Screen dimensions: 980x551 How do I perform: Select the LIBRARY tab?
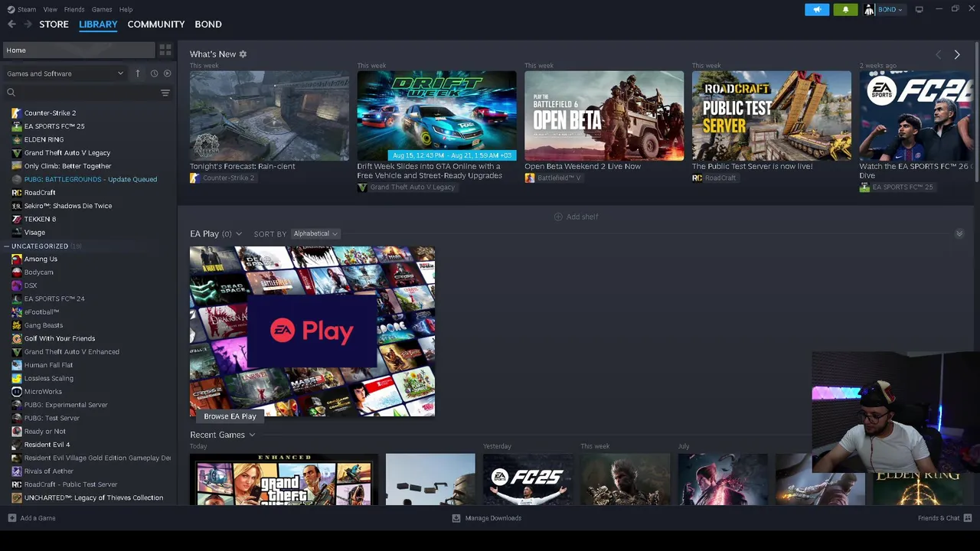click(x=98, y=24)
